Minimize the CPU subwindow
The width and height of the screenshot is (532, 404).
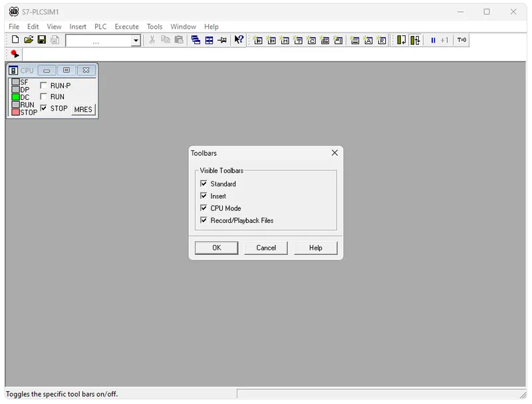47,71
